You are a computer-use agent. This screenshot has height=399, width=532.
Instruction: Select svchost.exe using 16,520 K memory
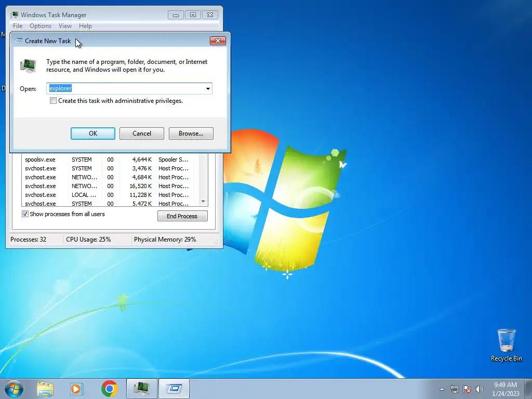pyautogui.click(x=110, y=186)
